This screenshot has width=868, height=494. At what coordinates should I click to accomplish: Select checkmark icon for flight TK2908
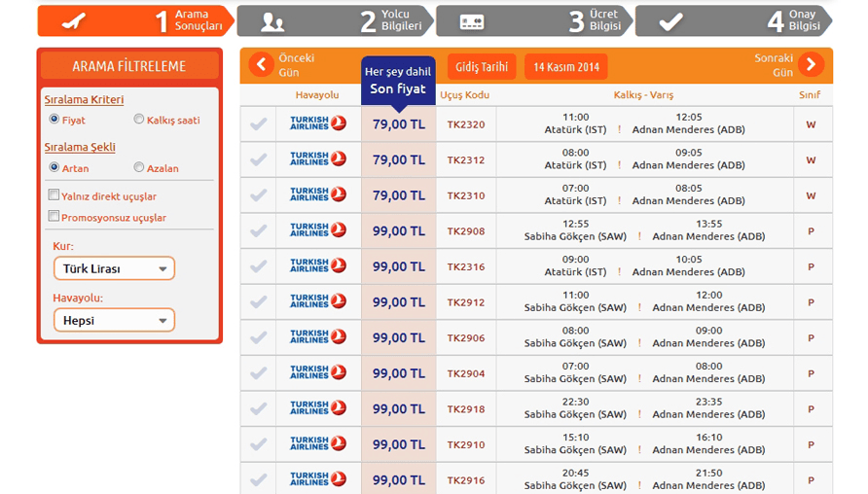(258, 231)
